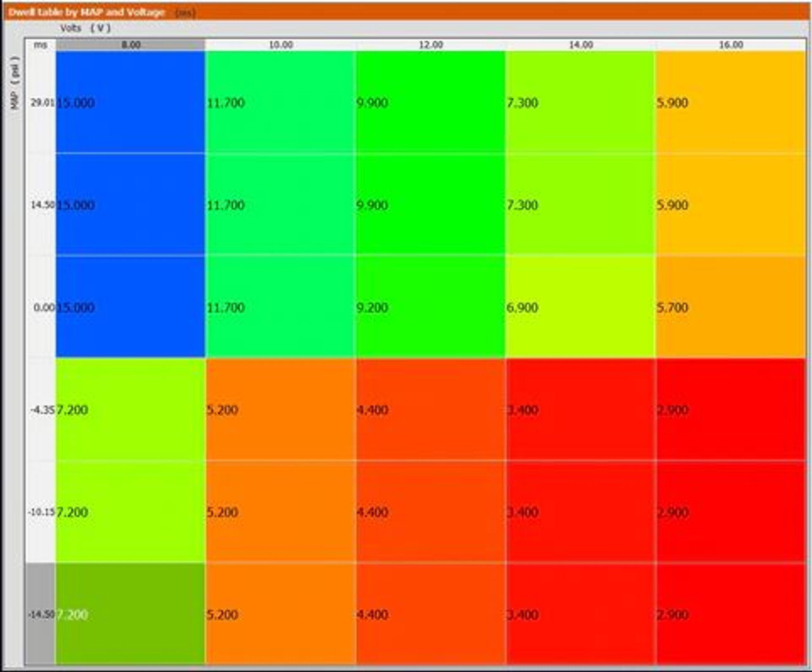This screenshot has width=812, height=672.
Task: Select the -10.15 psi row label
Action: 41,512
